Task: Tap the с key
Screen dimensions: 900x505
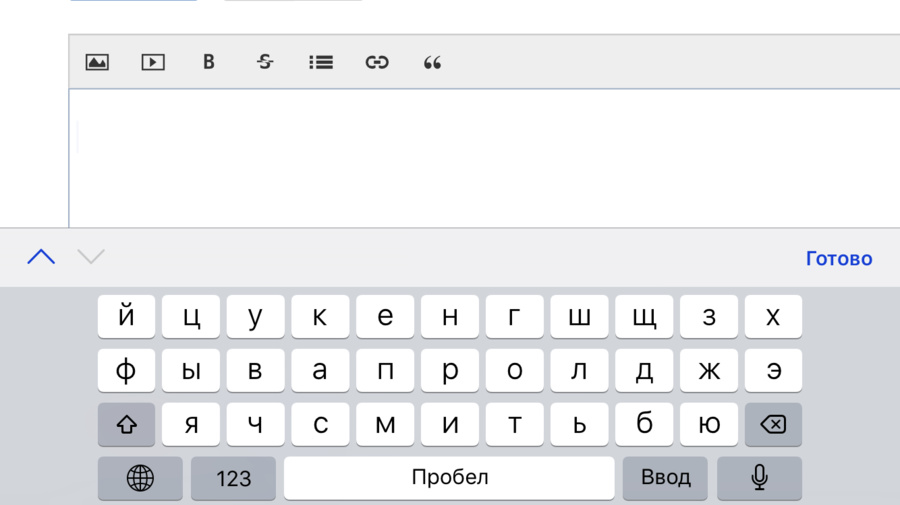Action: 320,425
